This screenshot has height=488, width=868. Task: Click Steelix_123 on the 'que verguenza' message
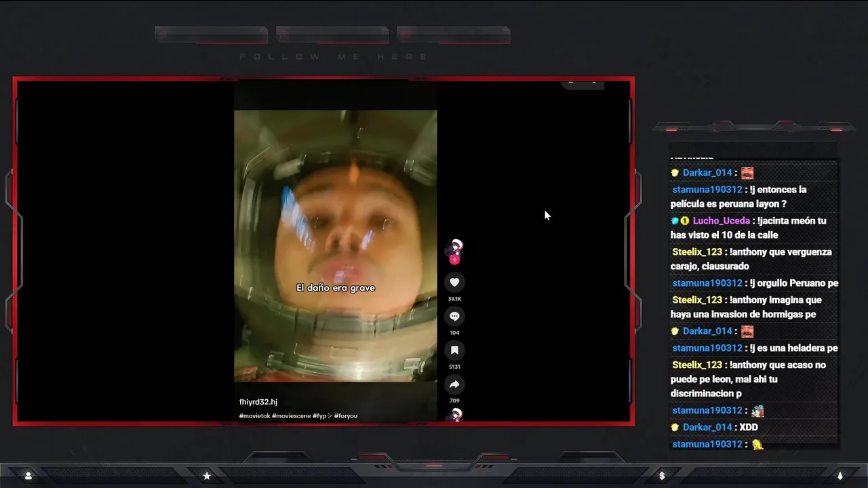pos(697,252)
